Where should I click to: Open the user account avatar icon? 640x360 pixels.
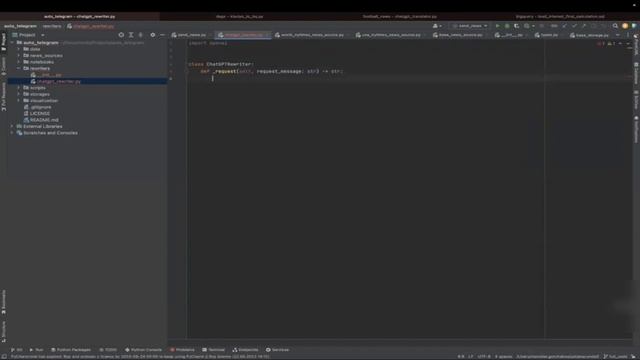624,26
